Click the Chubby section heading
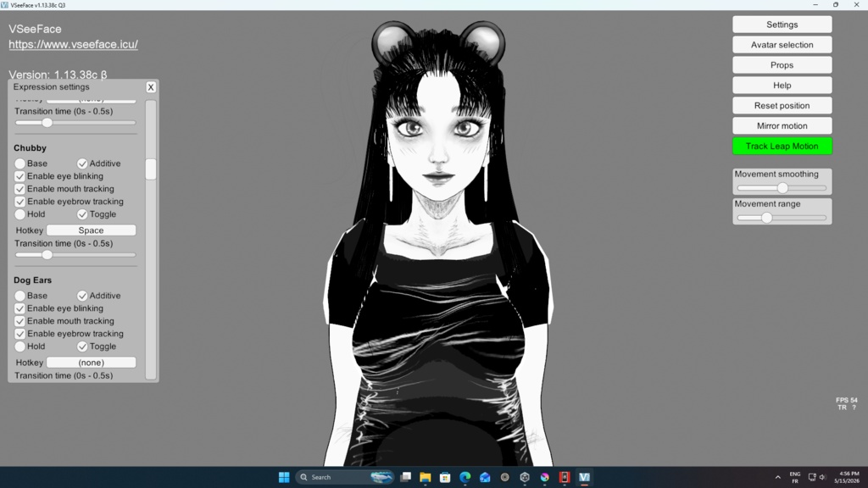 point(30,148)
